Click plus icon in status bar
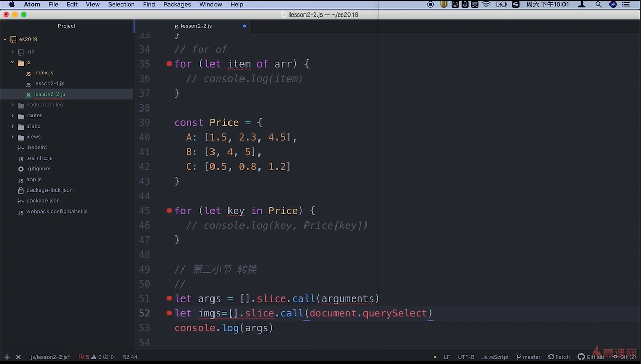Image resolution: width=641 pixels, height=364 pixels. (x=7, y=357)
